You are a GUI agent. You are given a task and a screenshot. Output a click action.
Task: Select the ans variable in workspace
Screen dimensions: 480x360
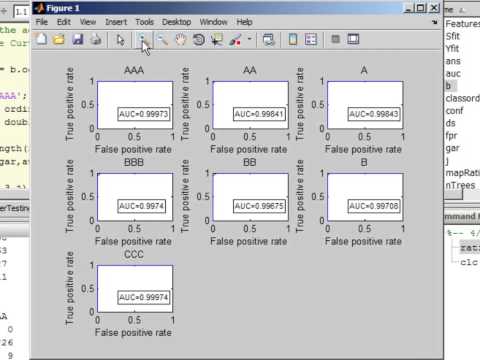pyautogui.click(x=453, y=61)
